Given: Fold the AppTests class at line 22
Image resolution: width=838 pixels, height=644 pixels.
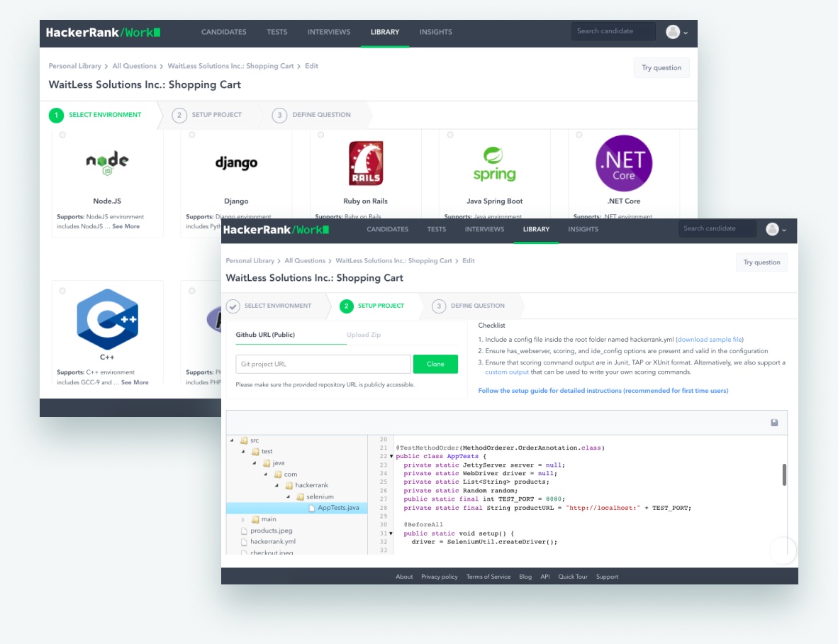Looking at the screenshot, I should tap(391, 457).
